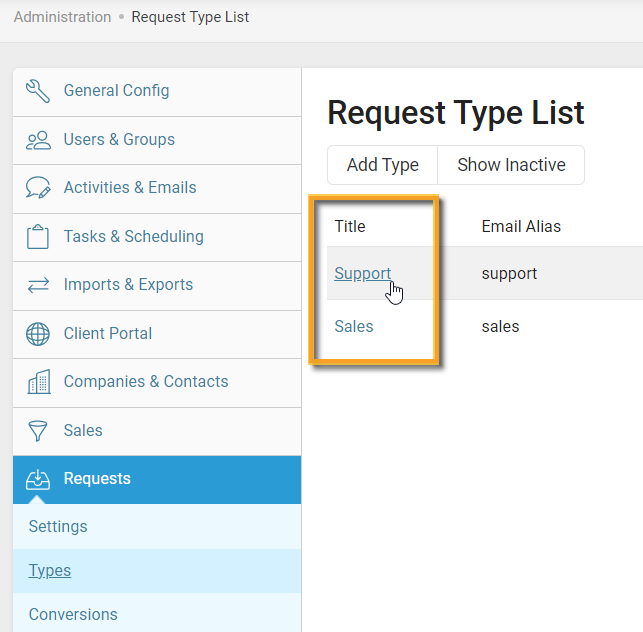The height and width of the screenshot is (632, 643).
Task: Click the arrows icon for Imports & Exports
Action: [x=38, y=285]
